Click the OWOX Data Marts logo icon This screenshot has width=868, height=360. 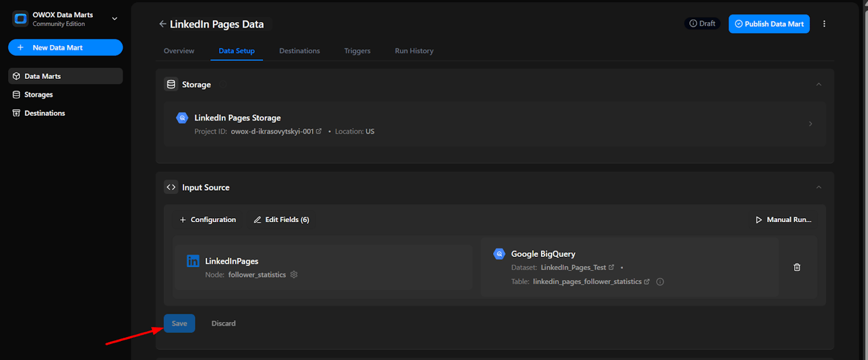[x=20, y=19]
